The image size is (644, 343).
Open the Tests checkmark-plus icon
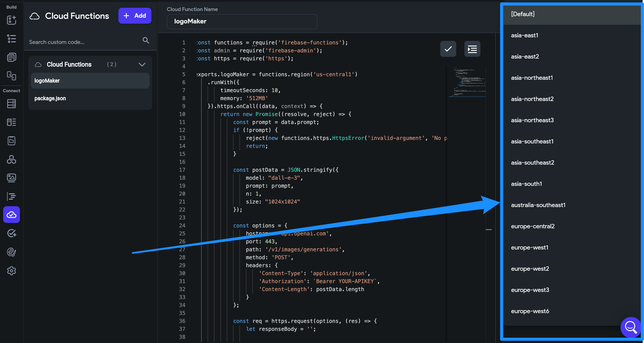(x=12, y=233)
